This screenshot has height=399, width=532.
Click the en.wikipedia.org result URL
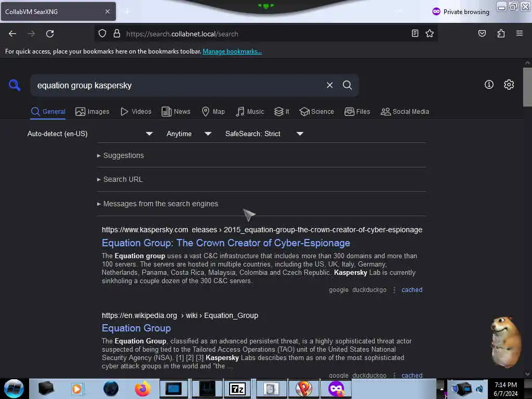[180, 315]
